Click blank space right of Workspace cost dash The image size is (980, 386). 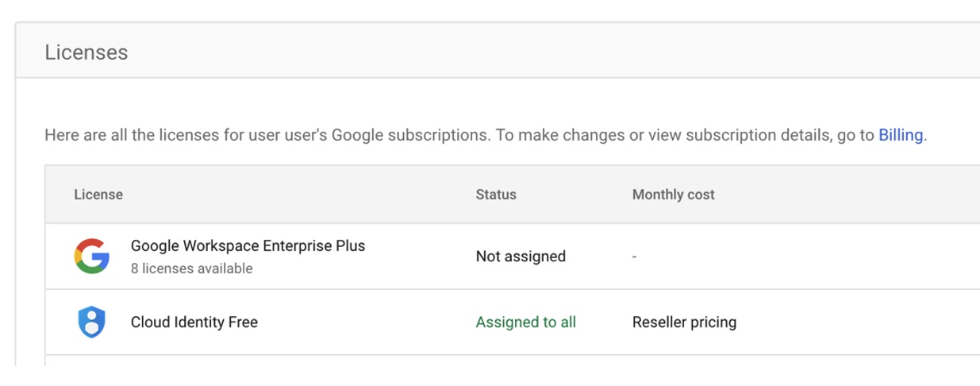click(x=809, y=257)
